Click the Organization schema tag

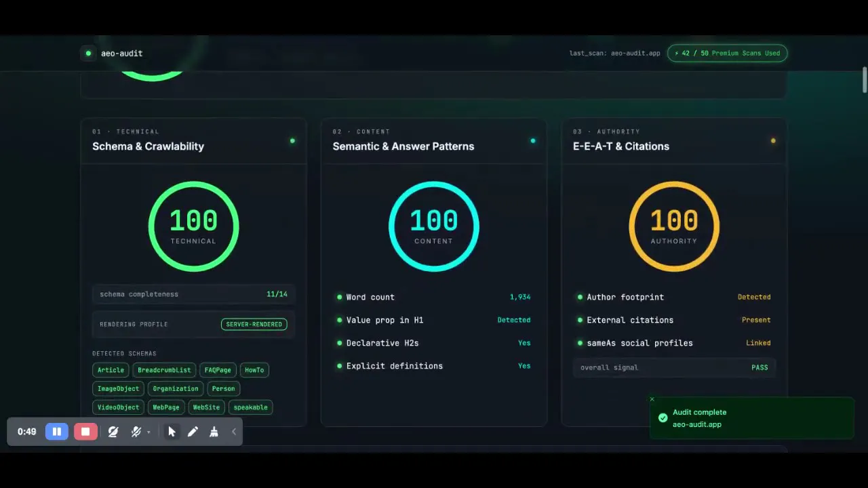click(176, 388)
